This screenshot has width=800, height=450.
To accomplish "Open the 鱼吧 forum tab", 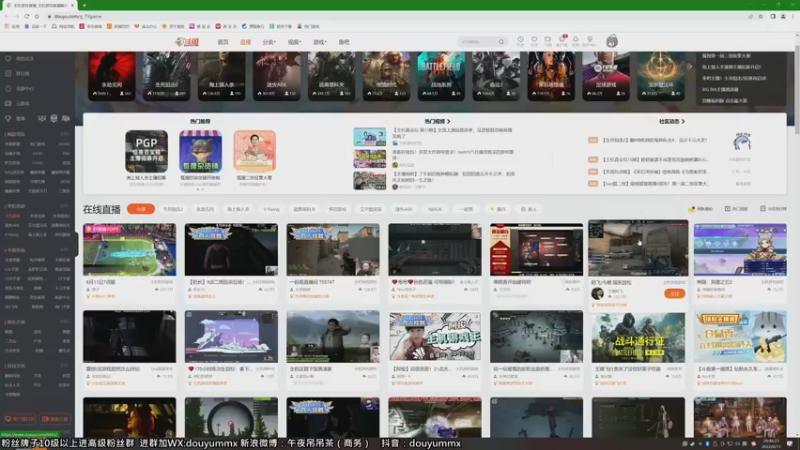I will pos(344,42).
